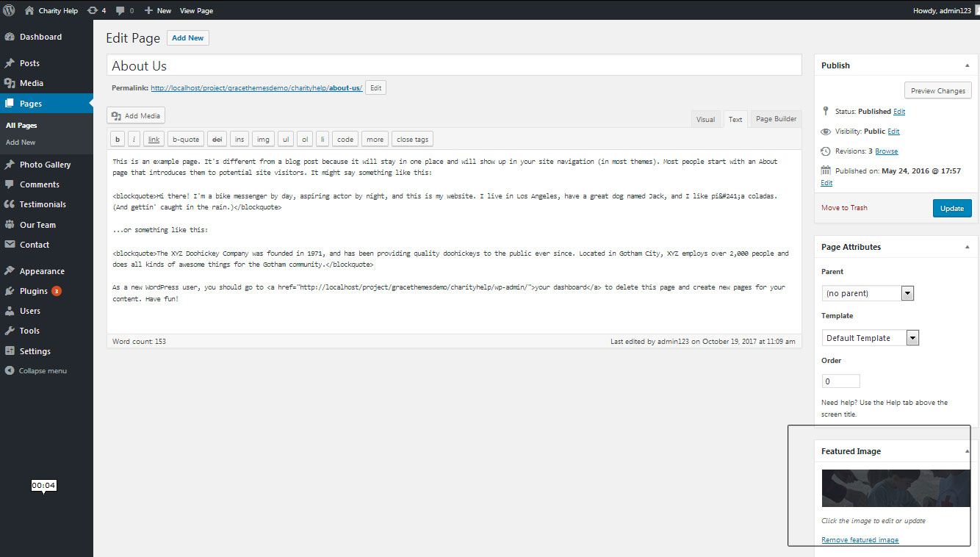Open the updates icon showing 4
The width and height of the screenshot is (980, 557).
point(96,11)
